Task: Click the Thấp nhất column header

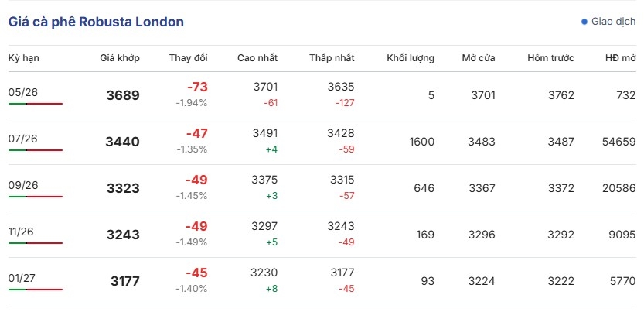Action: click(332, 58)
